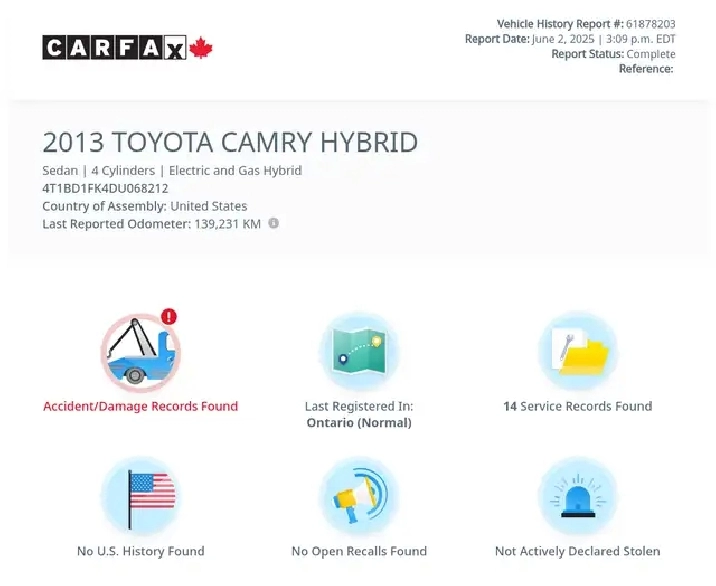Open Last Registered In Ontario section

359,414
